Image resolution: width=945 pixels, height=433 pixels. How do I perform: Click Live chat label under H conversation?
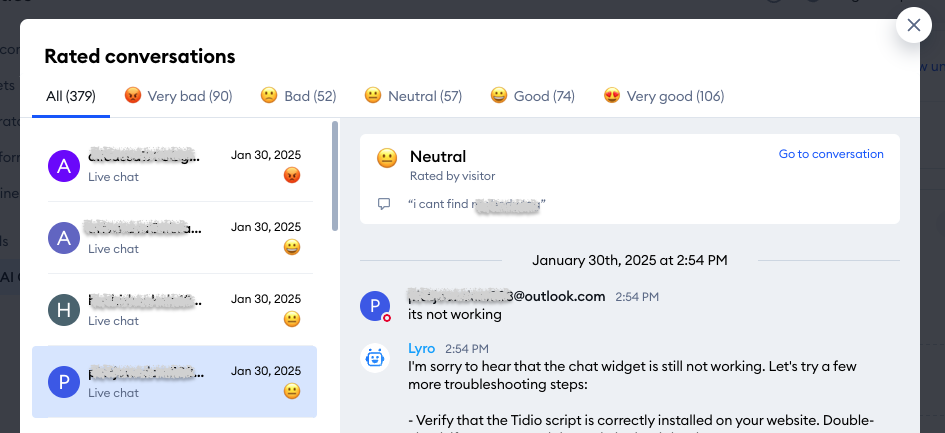pos(113,321)
